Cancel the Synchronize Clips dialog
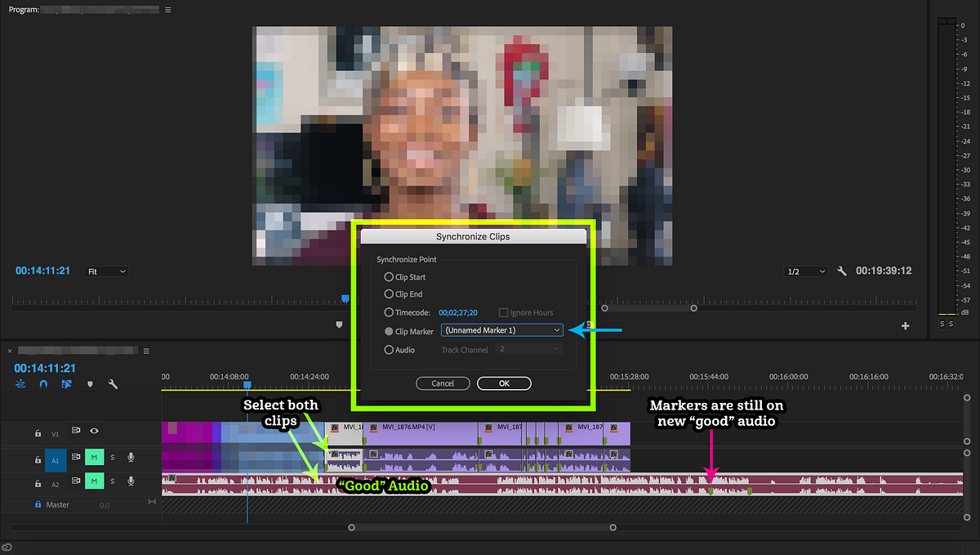 pos(443,383)
